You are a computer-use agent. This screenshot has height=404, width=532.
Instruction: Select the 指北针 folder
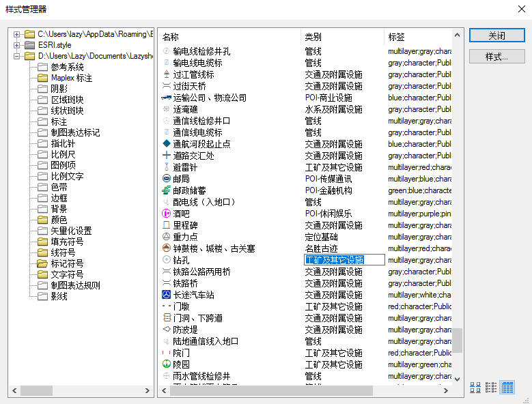coord(63,143)
